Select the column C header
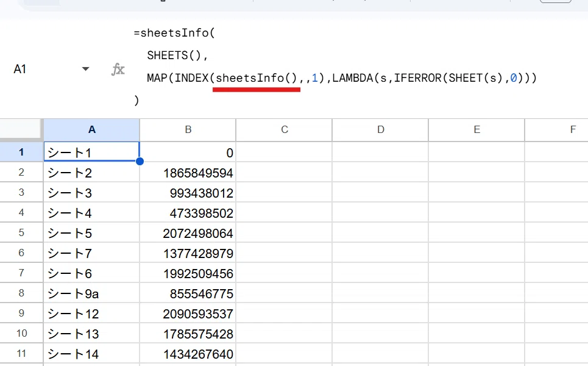 pyautogui.click(x=284, y=130)
